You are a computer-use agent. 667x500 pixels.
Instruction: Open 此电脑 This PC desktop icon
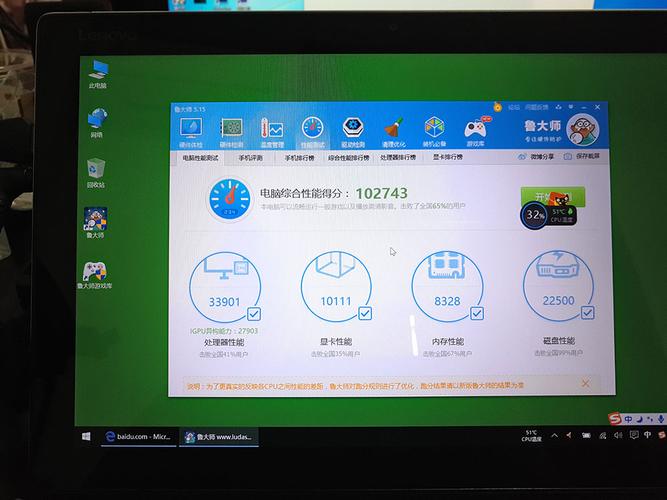tap(98, 74)
